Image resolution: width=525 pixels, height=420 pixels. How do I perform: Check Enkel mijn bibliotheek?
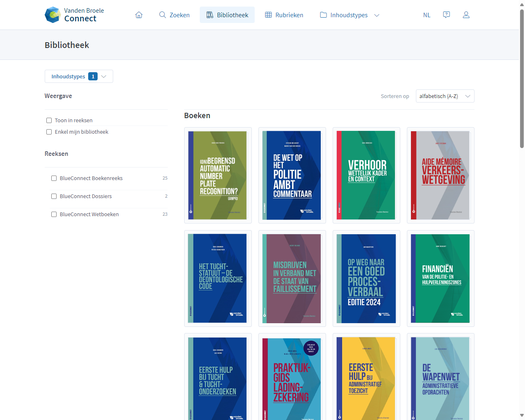click(49, 132)
